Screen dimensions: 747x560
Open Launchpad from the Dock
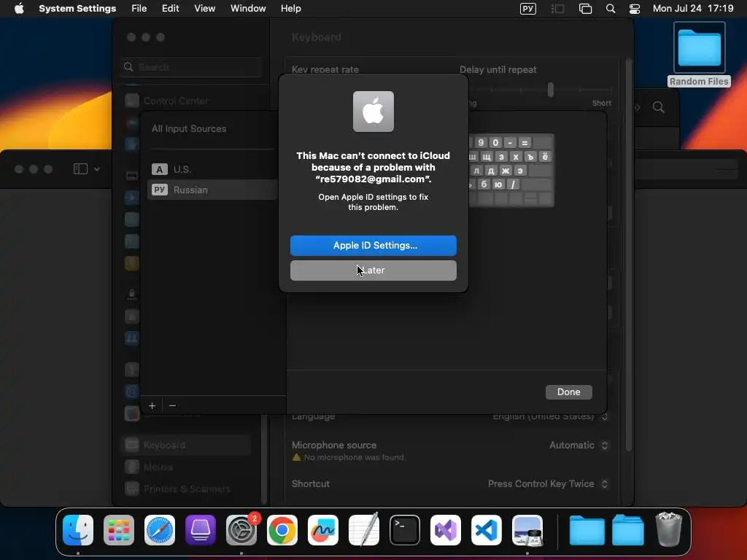tap(119, 530)
